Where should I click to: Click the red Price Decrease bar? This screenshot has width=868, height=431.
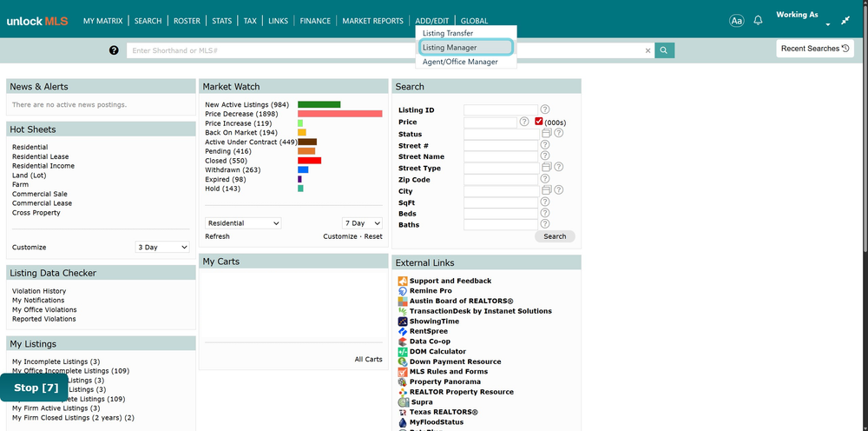click(x=340, y=114)
